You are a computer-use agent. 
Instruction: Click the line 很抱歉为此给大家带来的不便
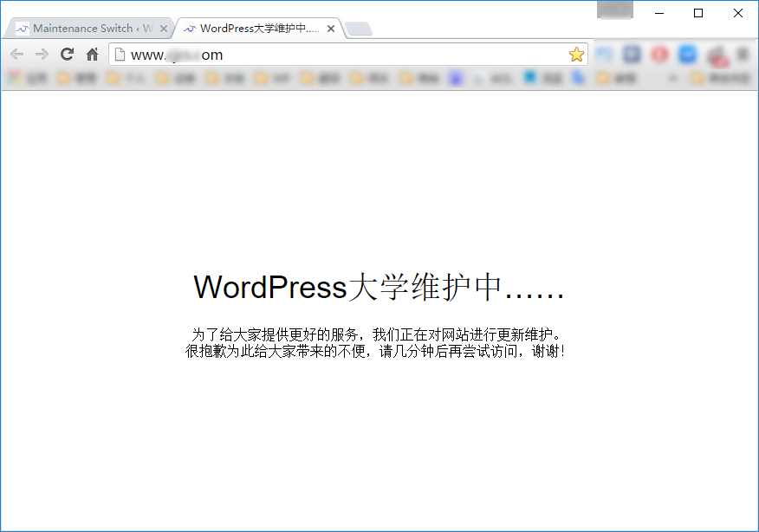(375, 351)
